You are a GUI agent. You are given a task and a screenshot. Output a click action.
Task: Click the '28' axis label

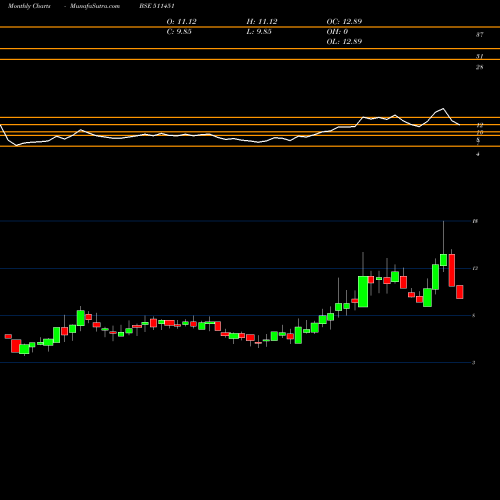click(x=479, y=67)
